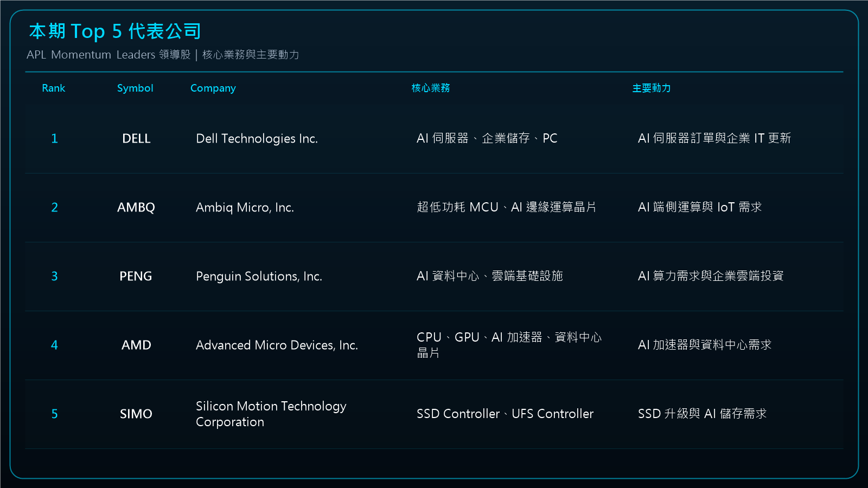Click the AI 伺服器、企業儲存、PC cell
Screen dimensions: 868x488
[x=487, y=138]
